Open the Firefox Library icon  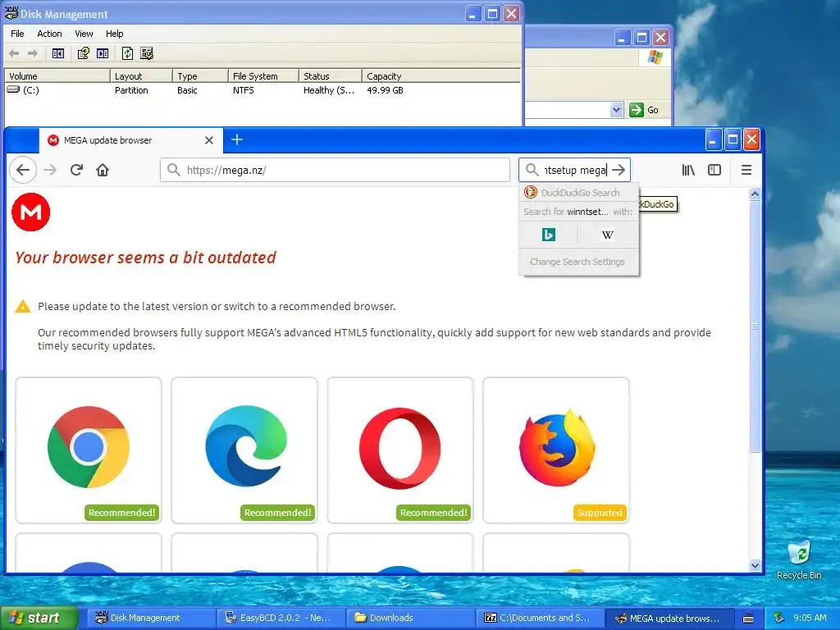click(x=688, y=171)
